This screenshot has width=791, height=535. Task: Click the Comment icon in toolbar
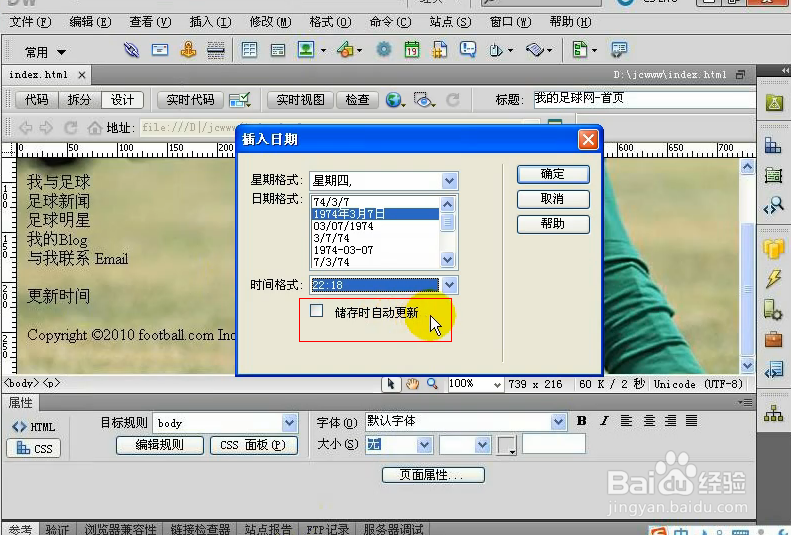pos(468,49)
